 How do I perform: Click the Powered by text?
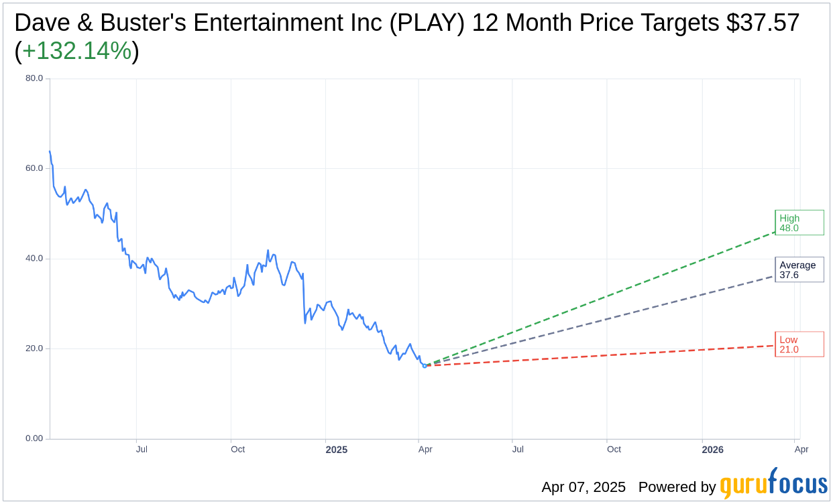(677, 487)
